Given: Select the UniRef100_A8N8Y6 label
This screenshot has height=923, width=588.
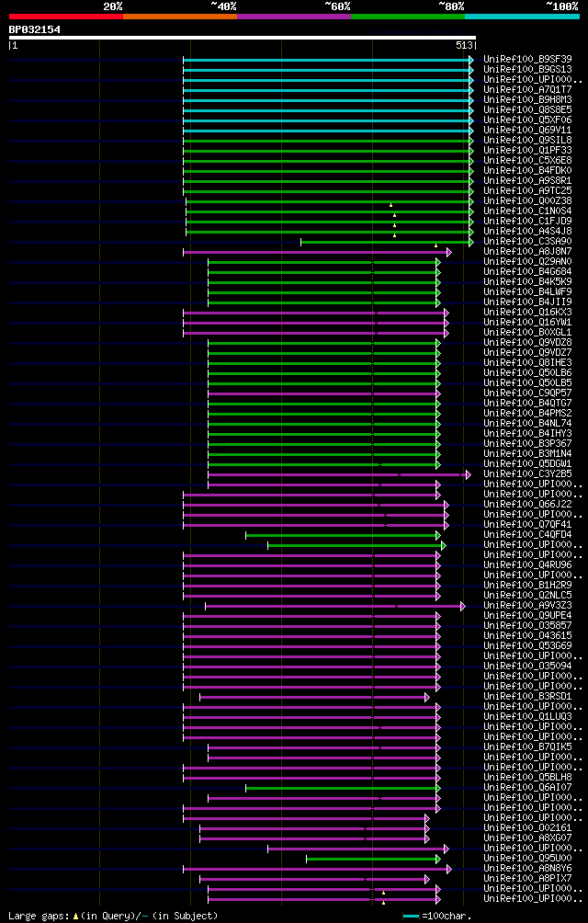Looking at the screenshot, I should coord(527,868).
